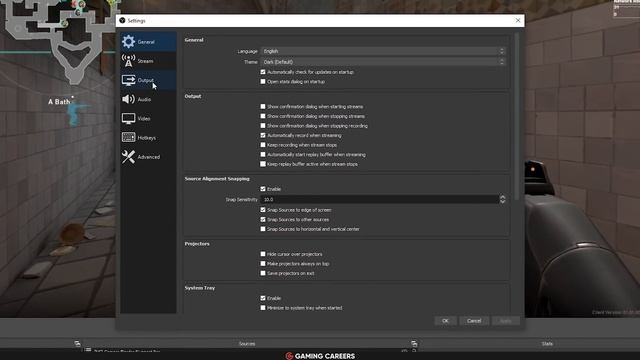Image resolution: width=640 pixels, height=360 pixels.
Task: Check Keep recording when stream stops
Action: click(x=263, y=145)
